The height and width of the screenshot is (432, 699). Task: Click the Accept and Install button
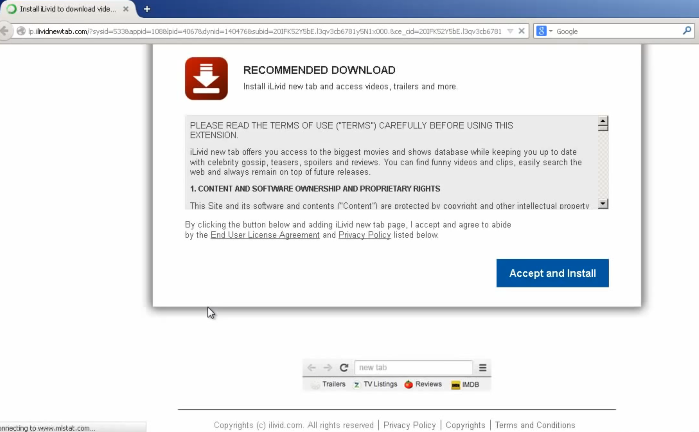552,273
